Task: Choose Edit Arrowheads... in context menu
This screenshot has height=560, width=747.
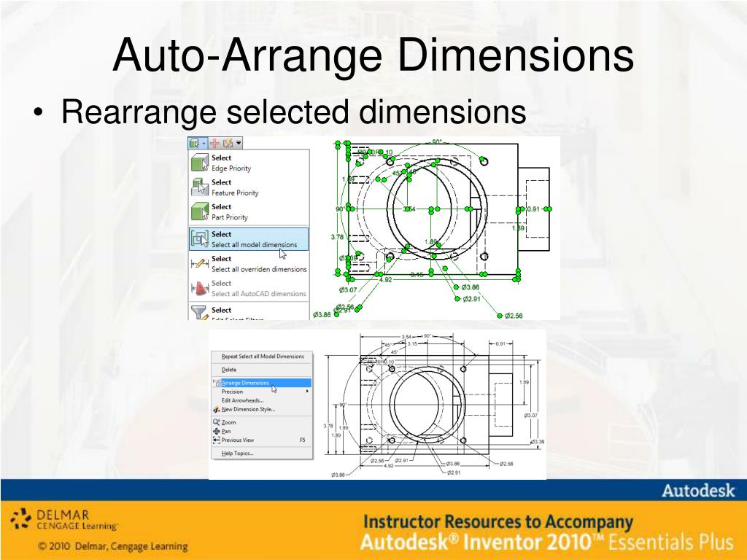Action: [263, 400]
